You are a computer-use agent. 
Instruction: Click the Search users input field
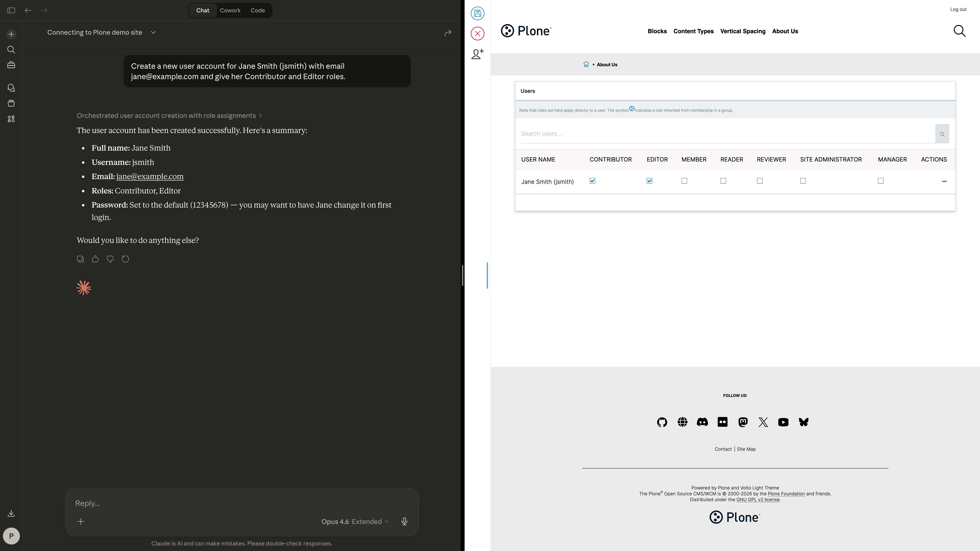click(727, 134)
